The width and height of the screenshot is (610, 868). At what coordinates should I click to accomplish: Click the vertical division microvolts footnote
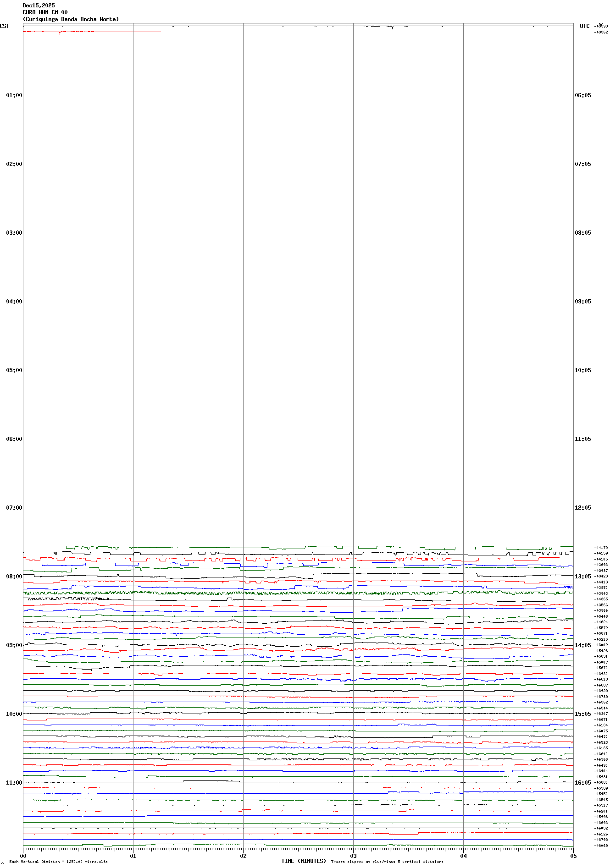pos(58,862)
